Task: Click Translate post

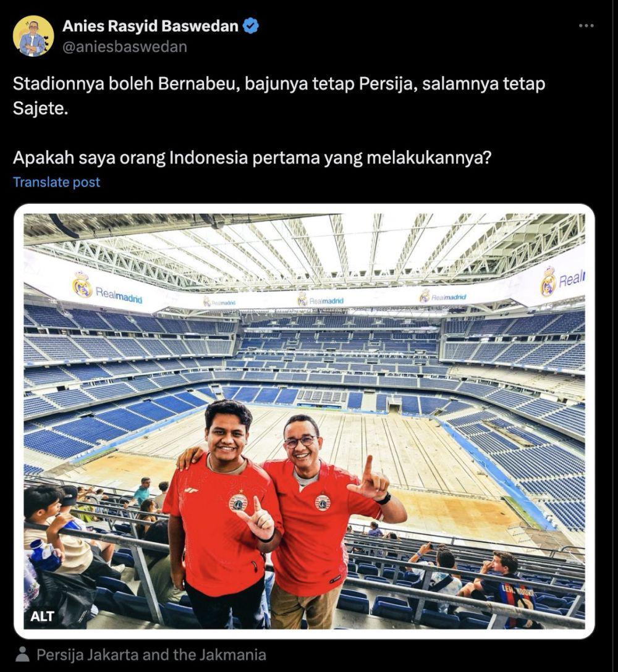Action: tap(56, 182)
